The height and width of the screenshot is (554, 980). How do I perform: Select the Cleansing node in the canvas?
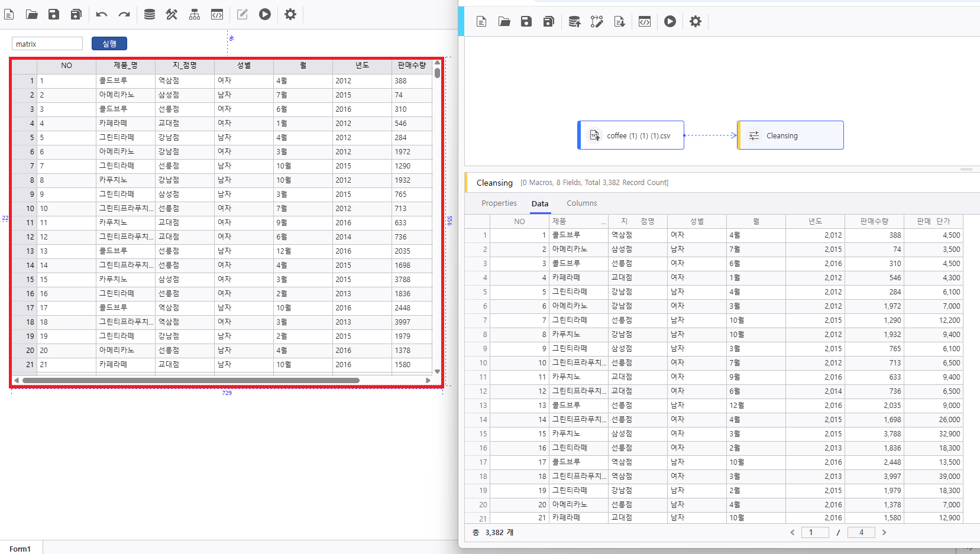(790, 135)
